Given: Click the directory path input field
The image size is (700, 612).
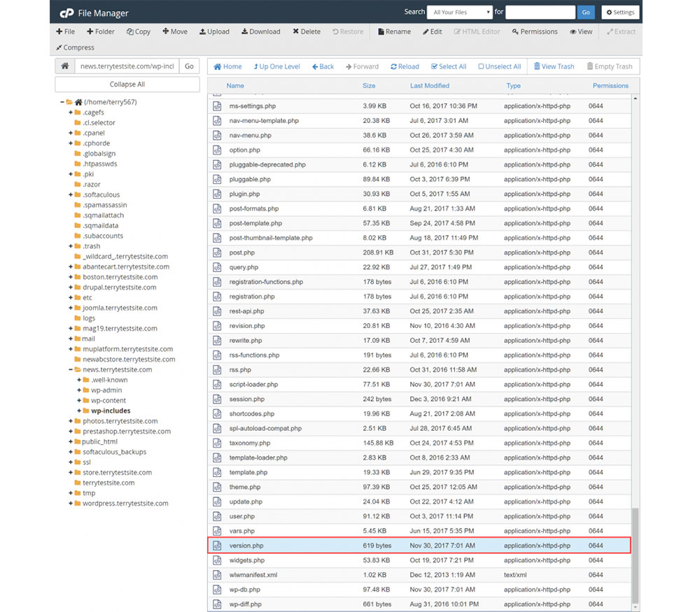Looking at the screenshot, I should click(x=127, y=66).
